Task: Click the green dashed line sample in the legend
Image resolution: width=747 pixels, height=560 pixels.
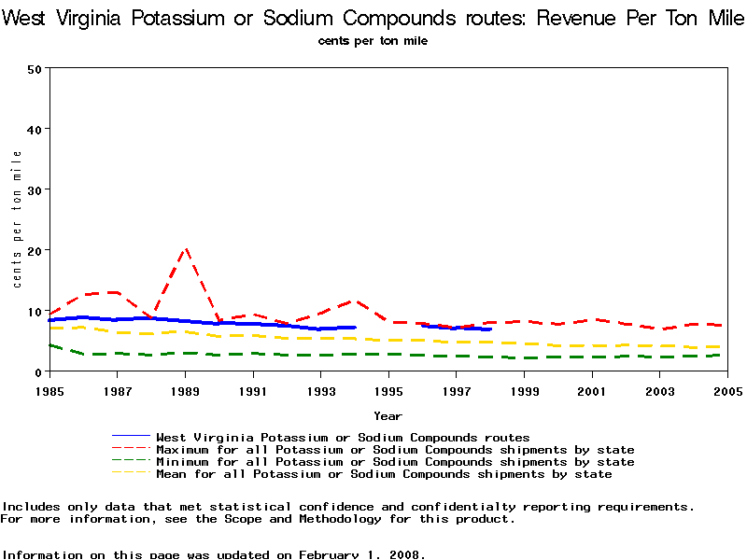Action: [x=131, y=462]
